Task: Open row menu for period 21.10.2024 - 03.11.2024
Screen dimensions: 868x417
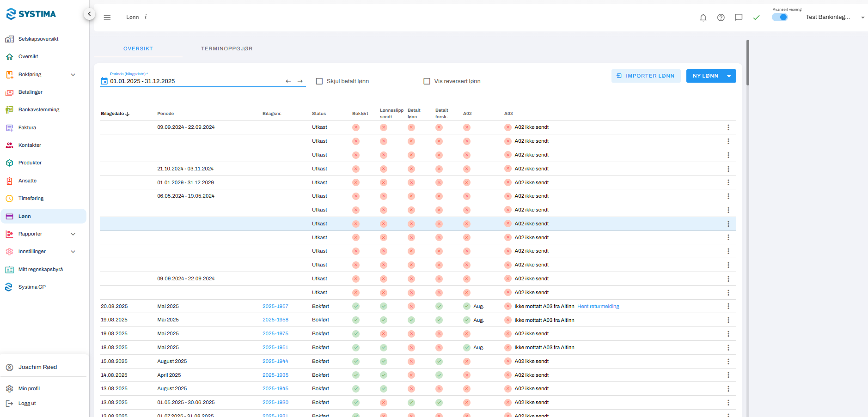Action: (728, 169)
